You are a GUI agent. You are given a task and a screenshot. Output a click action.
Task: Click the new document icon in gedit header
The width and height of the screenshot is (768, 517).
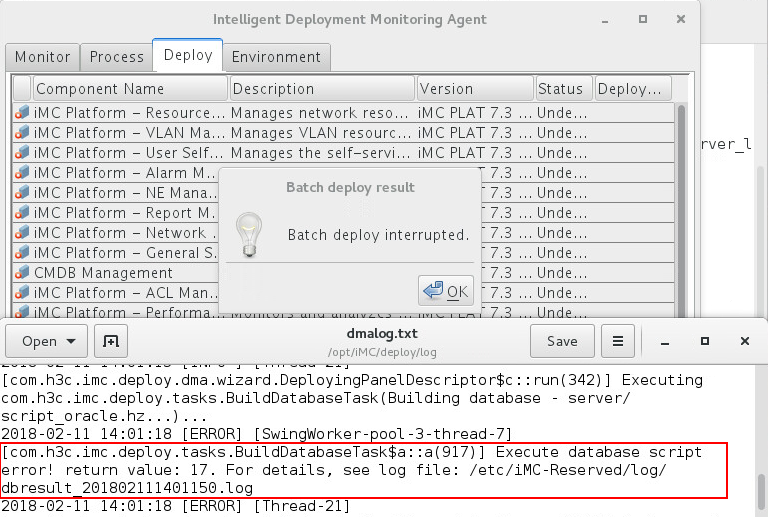pos(111,341)
